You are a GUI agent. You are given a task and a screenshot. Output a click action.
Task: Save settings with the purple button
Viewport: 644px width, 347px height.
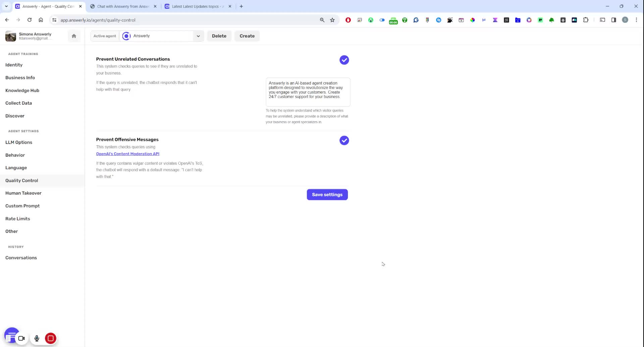(327, 195)
